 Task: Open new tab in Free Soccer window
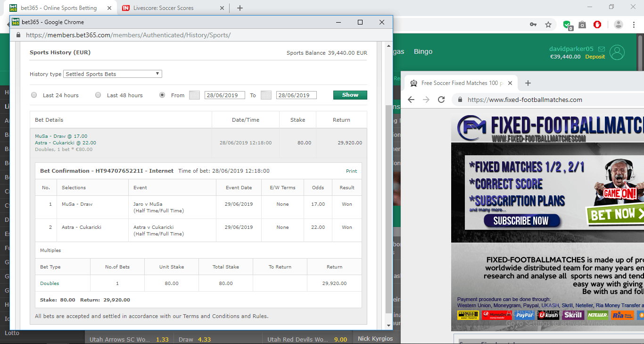click(x=528, y=83)
